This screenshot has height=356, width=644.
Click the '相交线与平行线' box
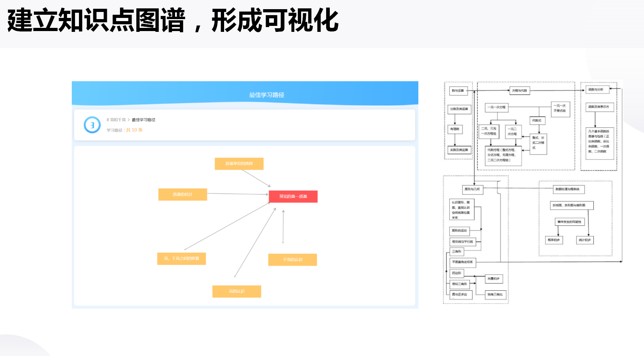tap(463, 242)
